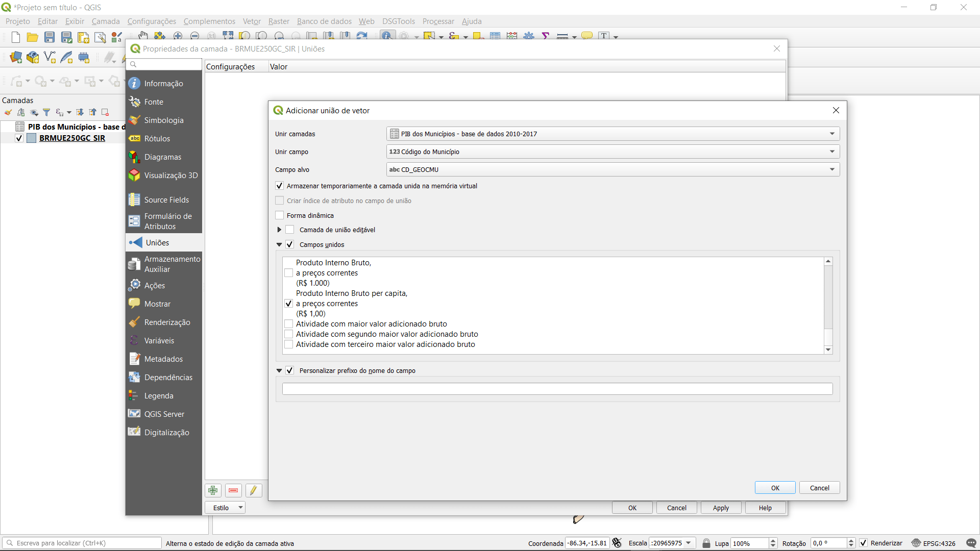
Task: Click OK in Adicionar união de vetor
Action: tap(775, 488)
